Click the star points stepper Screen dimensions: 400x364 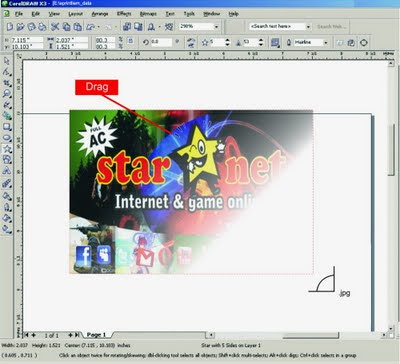(228, 42)
